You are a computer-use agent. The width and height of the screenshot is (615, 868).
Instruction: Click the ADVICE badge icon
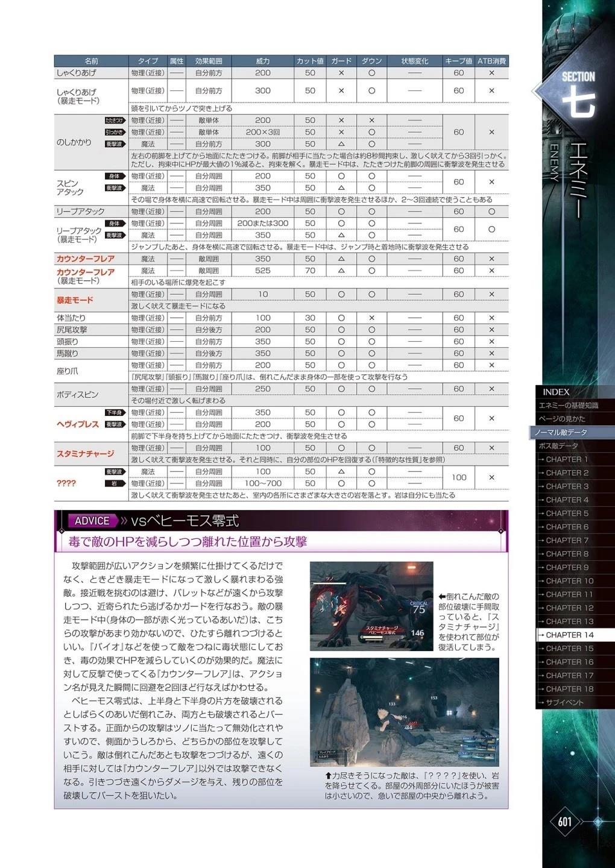point(92,521)
